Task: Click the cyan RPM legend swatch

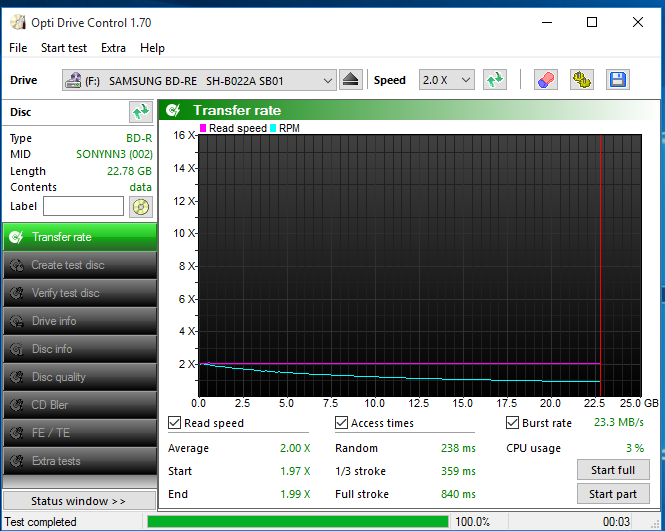Action: 273,128
